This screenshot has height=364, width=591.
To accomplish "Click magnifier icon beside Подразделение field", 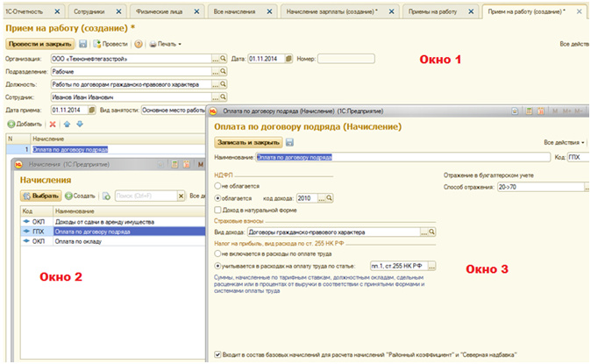I will coord(223,71).
